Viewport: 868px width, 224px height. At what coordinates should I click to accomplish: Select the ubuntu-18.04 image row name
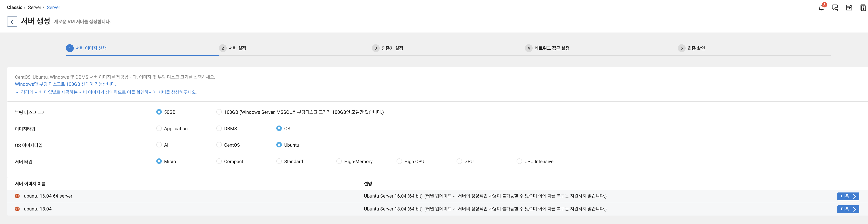click(x=38, y=209)
